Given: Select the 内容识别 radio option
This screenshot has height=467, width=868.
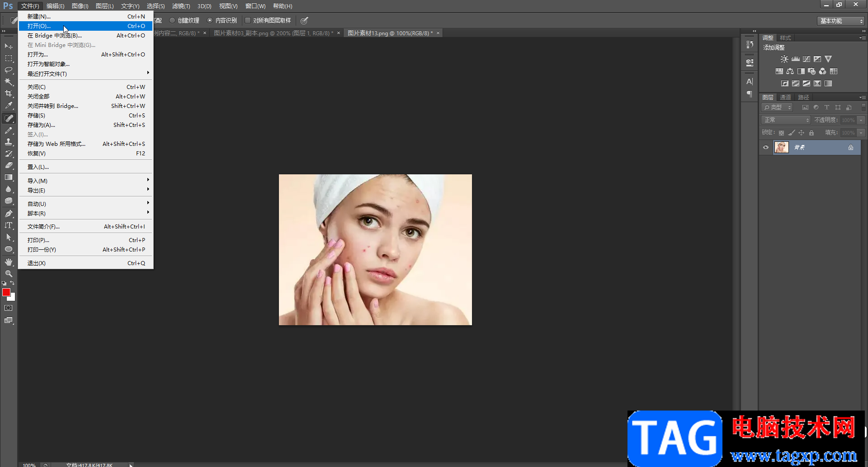Looking at the screenshot, I should [210, 20].
